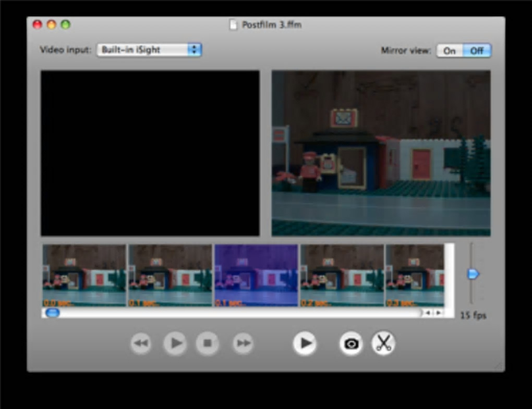This screenshot has width=532, height=409.
Task: Click the "Video input:" label
Action: (x=66, y=50)
